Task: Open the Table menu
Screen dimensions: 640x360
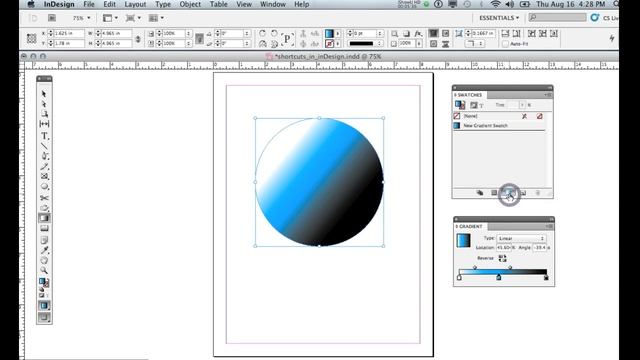Action: point(218,4)
